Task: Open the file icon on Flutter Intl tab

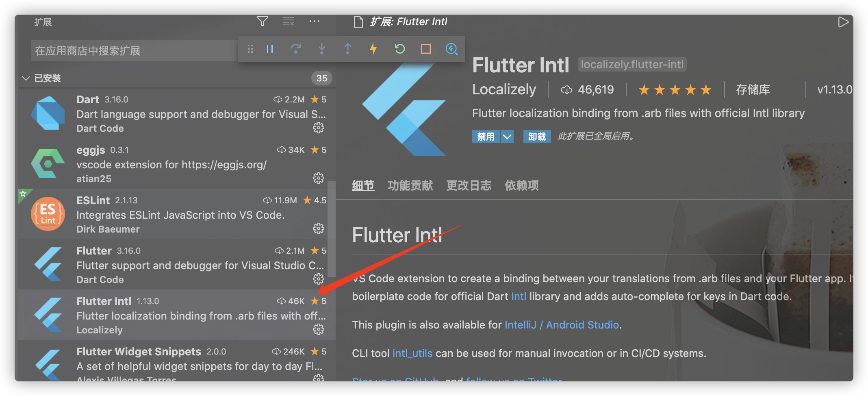Action: pos(358,22)
